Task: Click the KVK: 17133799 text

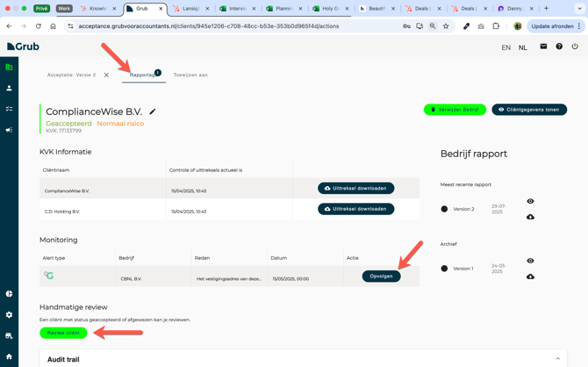Action: [x=63, y=131]
